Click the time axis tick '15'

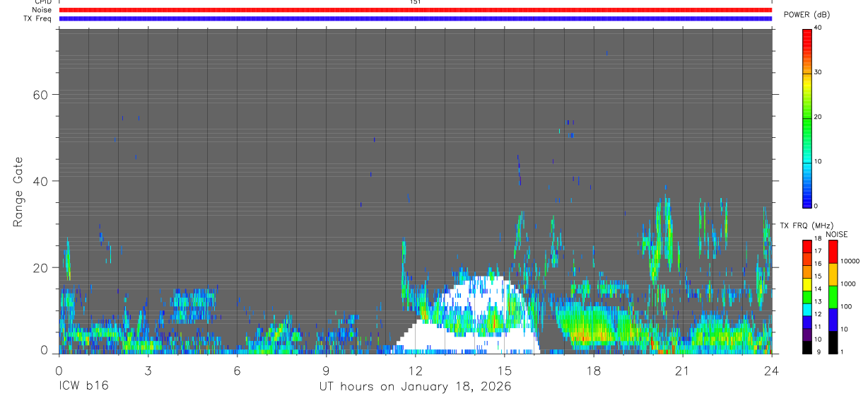pos(505,370)
